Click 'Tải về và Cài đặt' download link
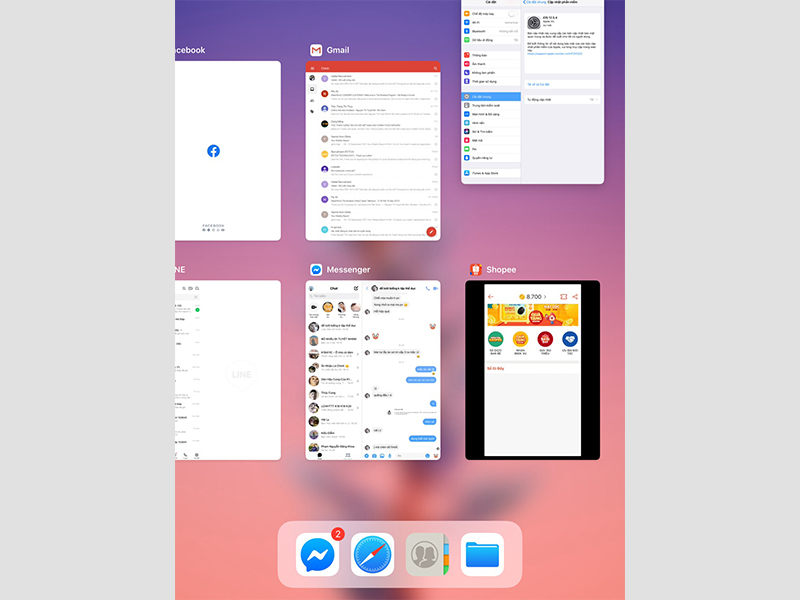This screenshot has width=800, height=600. [x=538, y=84]
